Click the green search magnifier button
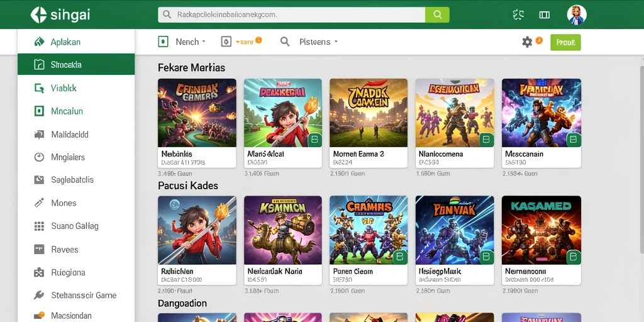Viewport: 644px width, 322px height. [x=438, y=15]
